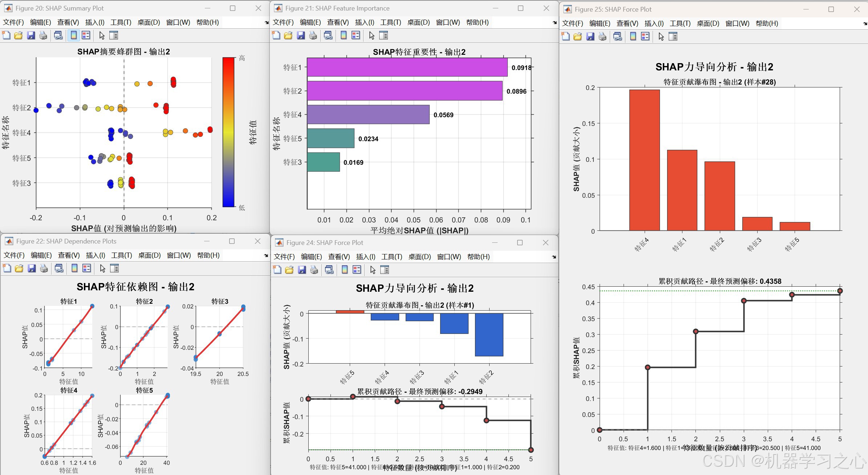The height and width of the screenshot is (475, 868).
Task: Toggle Link Plot in Figure 22 toolbar
Action: [x=59, y=268]
